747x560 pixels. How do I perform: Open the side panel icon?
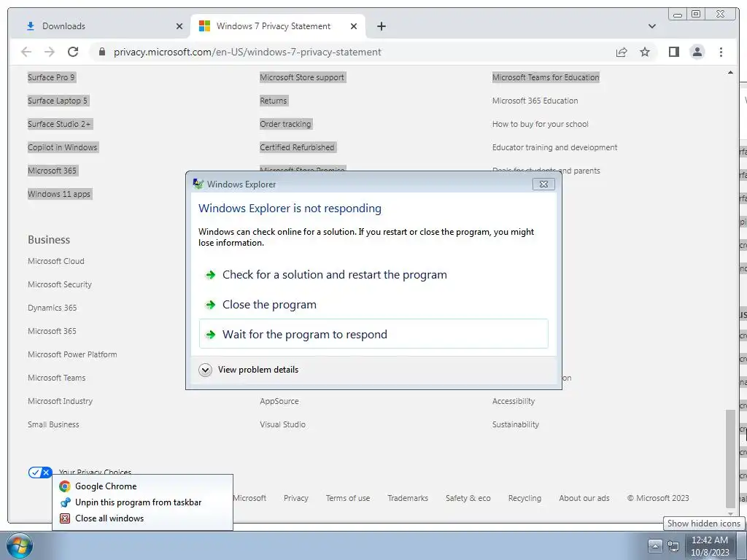[x=673, y=52]
